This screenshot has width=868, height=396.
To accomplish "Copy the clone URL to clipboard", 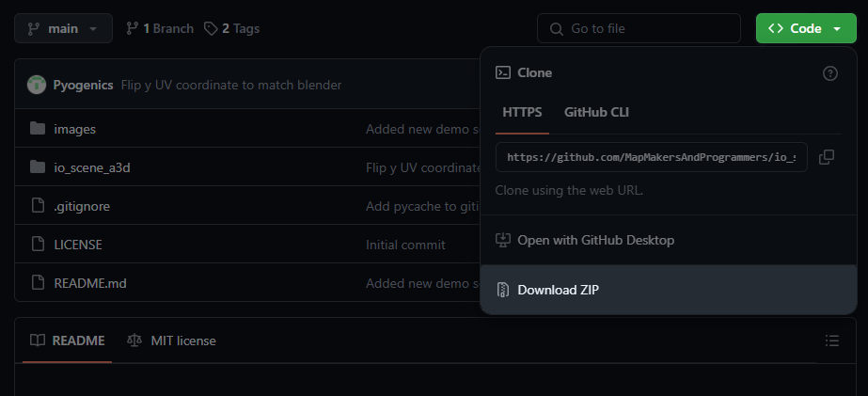I will [827, 157].
